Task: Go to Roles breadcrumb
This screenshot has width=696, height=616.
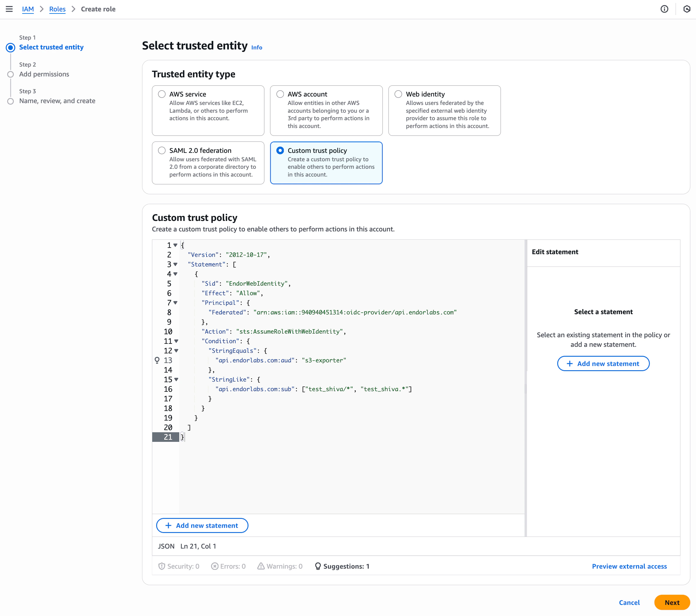Action: pos(57,9)
